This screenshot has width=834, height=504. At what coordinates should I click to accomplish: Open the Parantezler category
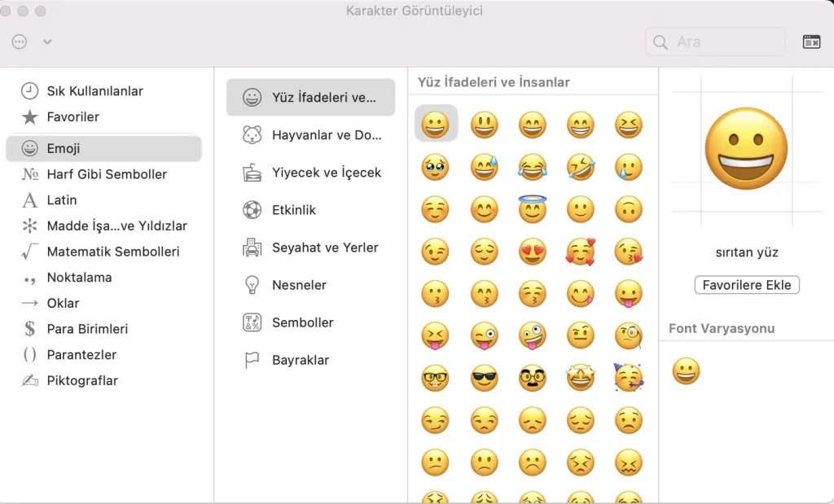pos(103,355)
